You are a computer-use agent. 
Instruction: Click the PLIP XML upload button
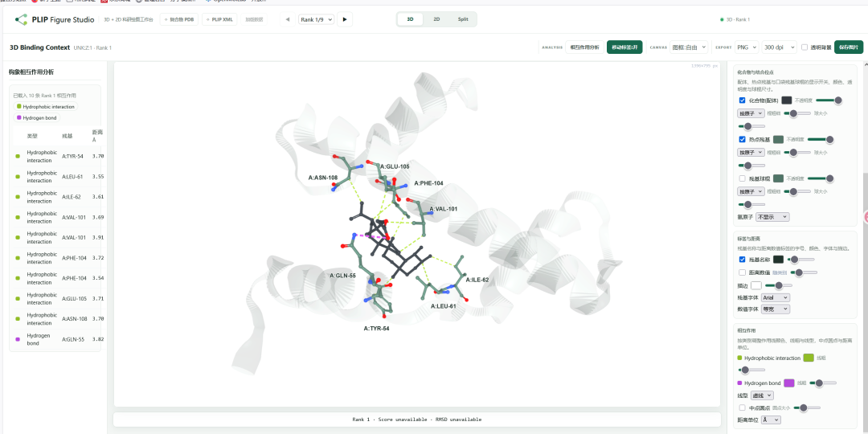219,19
